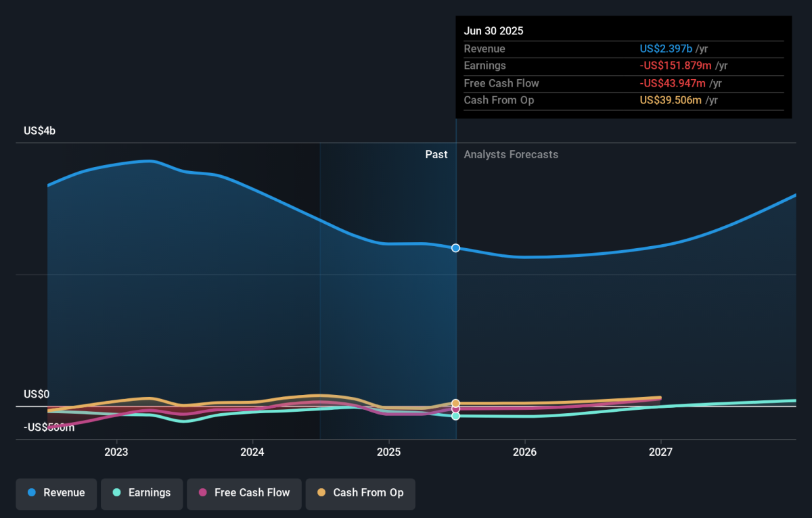Click the teal Earnings legend dot
The image size is (812, 518).
(116, 493)
